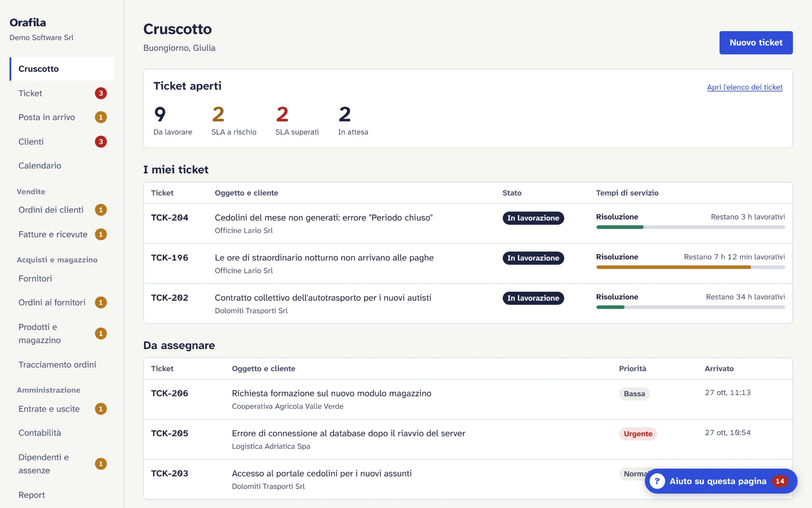Click the 14 badge on help button
Screen dimensions: 812x508
(x=780, y=481)
